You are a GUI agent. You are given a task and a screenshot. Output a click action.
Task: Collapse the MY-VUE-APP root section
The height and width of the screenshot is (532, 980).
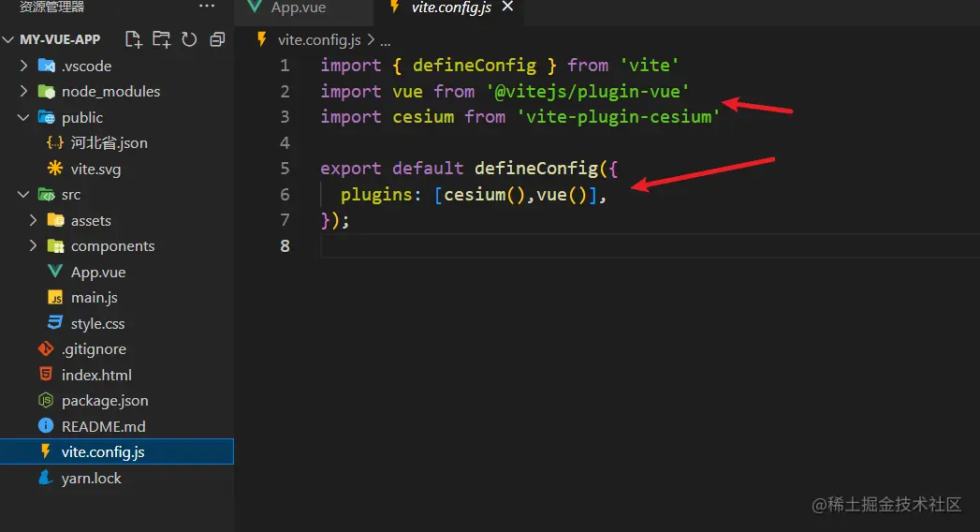[8, 39]
